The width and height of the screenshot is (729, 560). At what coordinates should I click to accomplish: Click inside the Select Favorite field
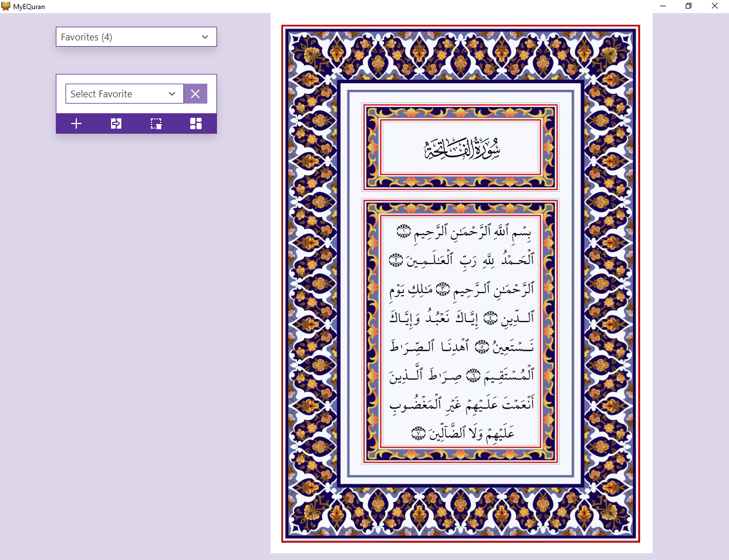[114, 93]
